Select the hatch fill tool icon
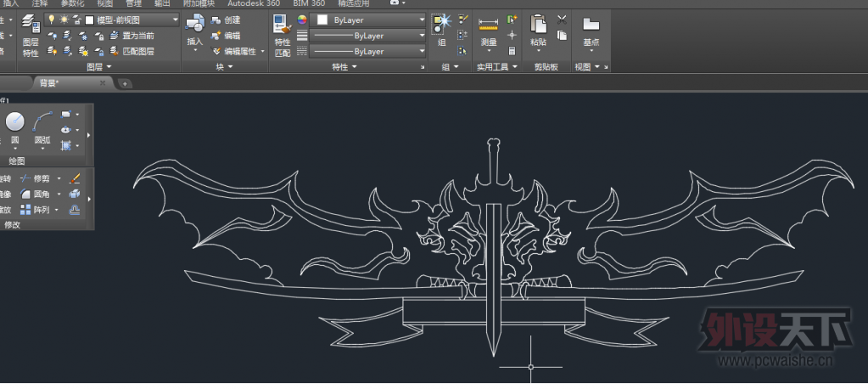 tap(66, 145)
